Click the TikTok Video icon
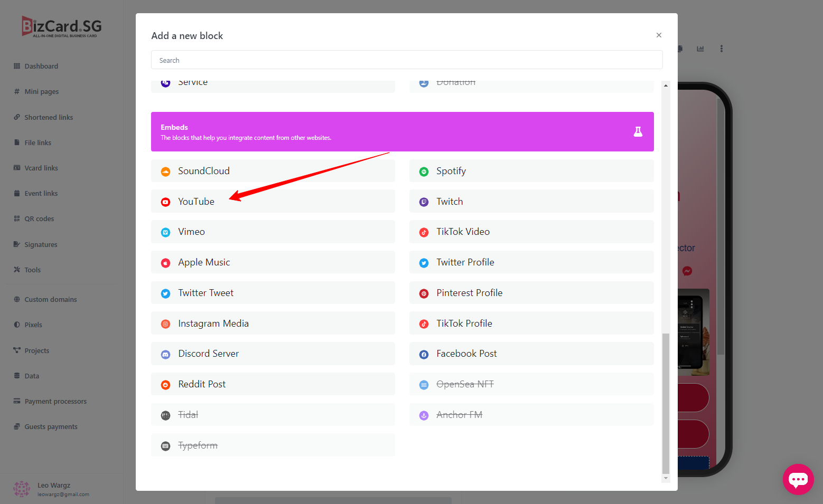The image size is (823, 504). coord(424,232)
